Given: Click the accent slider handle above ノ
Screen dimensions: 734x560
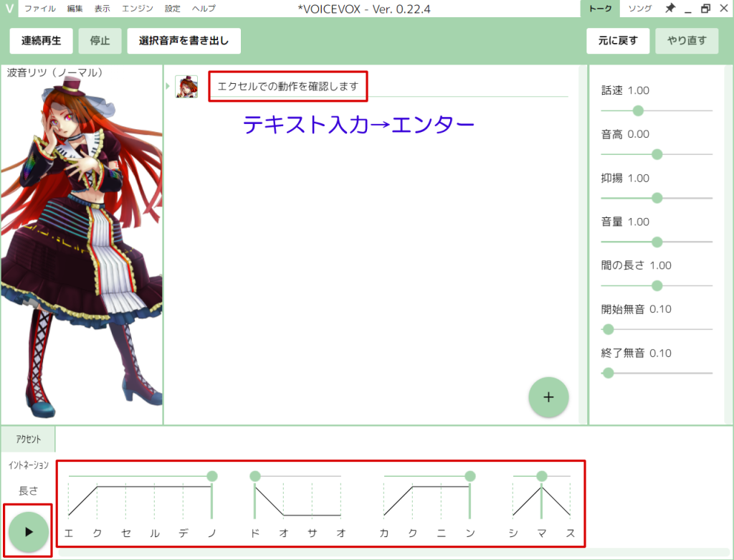Looking at the screenshot, I should pyautogui.click(x=211, y=476).
